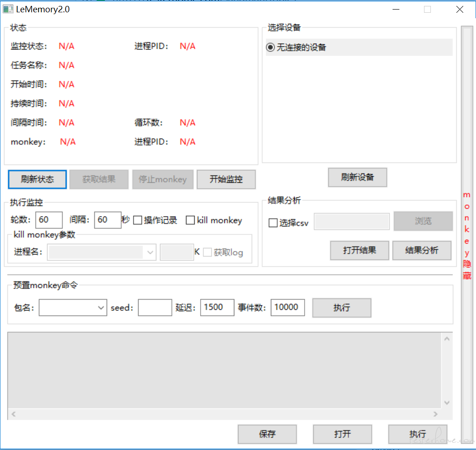
Task: Click the 间隔时间 N/A value
Action: [67, 123]
